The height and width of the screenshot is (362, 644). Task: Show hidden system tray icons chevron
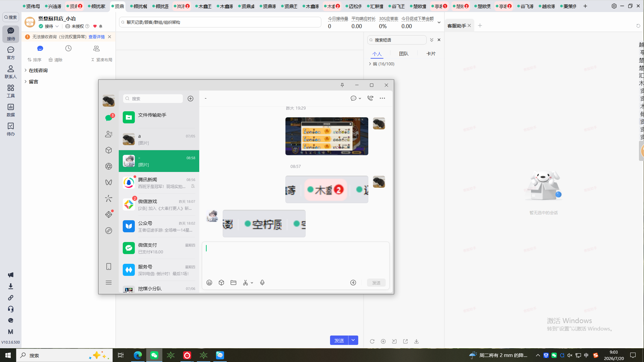pos(538,355)
